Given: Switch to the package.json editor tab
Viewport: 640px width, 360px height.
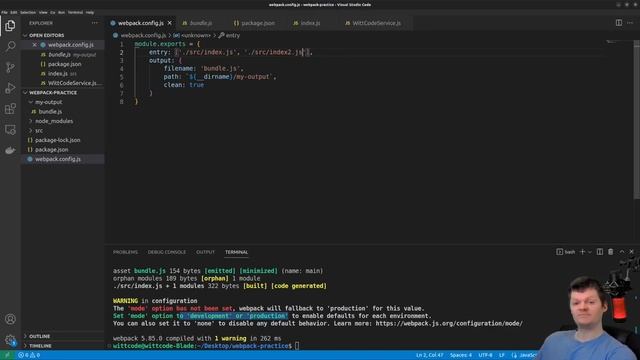Looking at the screenshot, I should (258, 23).
